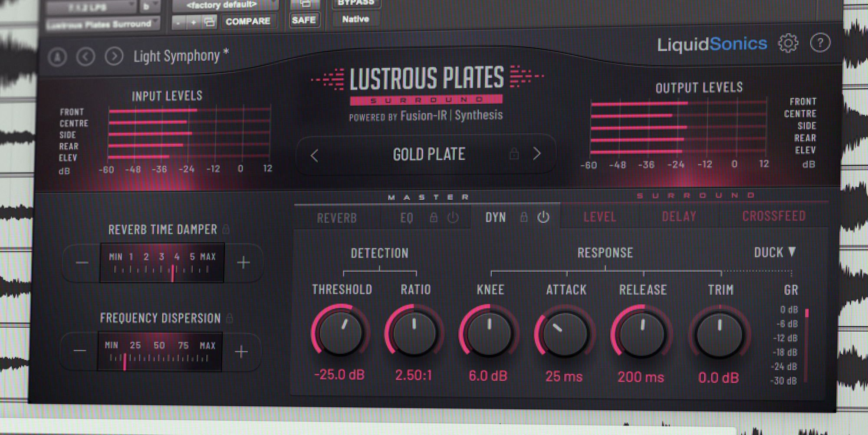Viewport: 868px width, 435px height.
Task: Open the DUCK mode dropdown
Action: pos(775,252)
